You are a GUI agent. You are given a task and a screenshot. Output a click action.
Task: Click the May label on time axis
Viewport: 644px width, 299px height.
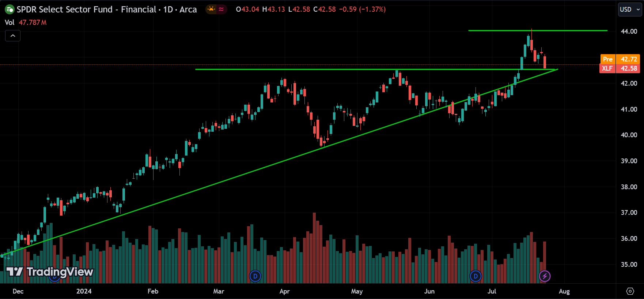tap(357, 291)
